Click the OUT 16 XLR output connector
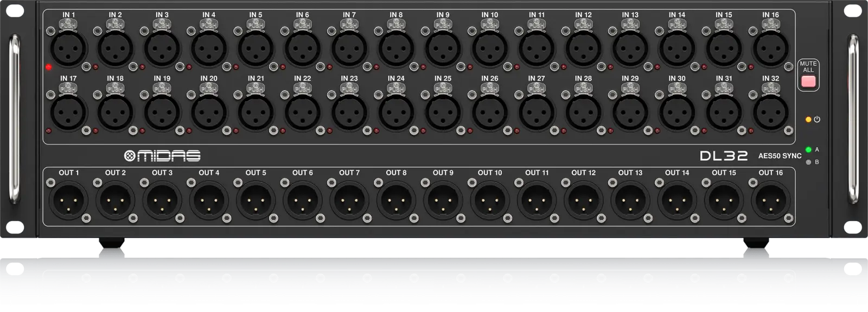 pyautogui.click(x=770, y=200)
